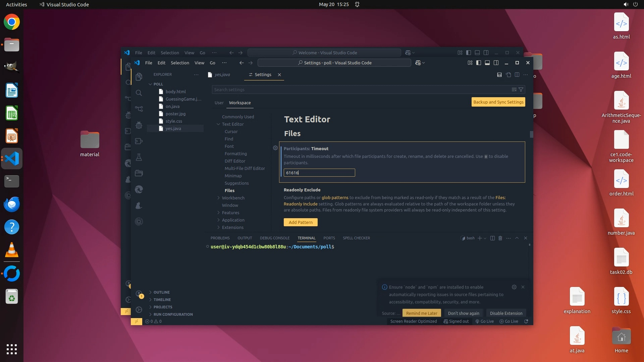This screenshot has height=362, width=644.
Task: Click Remind me Later in notification
Action: 422,313
